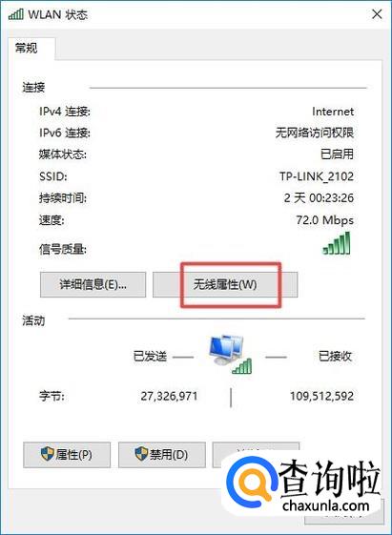Disable the adapter with 禁用(D)
Image resolution: width=392 pixels, height=535 pixels.
click(x=162, y=455)
